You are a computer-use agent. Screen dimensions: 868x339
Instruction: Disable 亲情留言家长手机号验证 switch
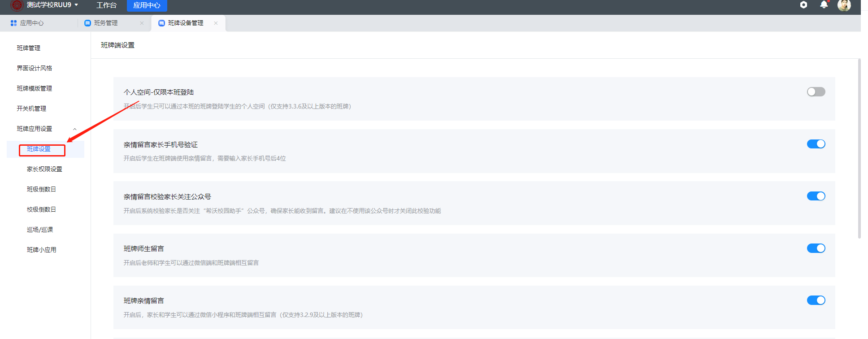coord(816,144)
